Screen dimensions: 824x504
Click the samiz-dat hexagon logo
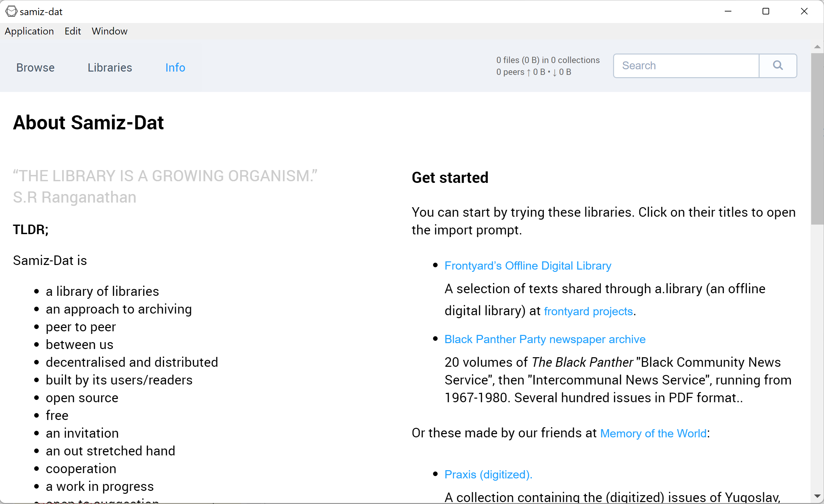pyautogui.click(x=11, y=11)
